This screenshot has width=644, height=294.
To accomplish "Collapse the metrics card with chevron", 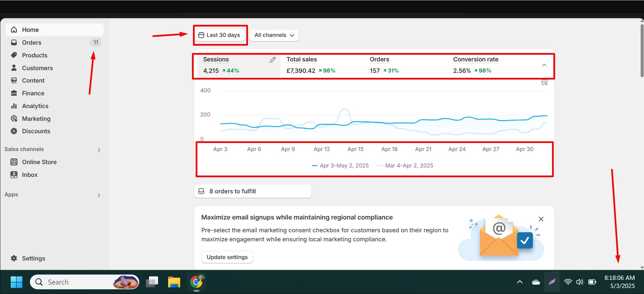I will (x=544, y=65).
